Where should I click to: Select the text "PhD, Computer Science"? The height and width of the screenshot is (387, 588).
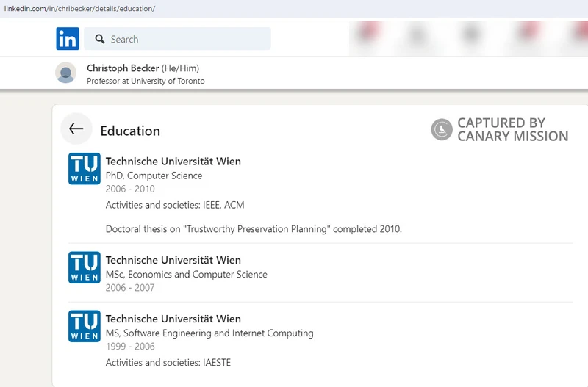pos(154,176)
